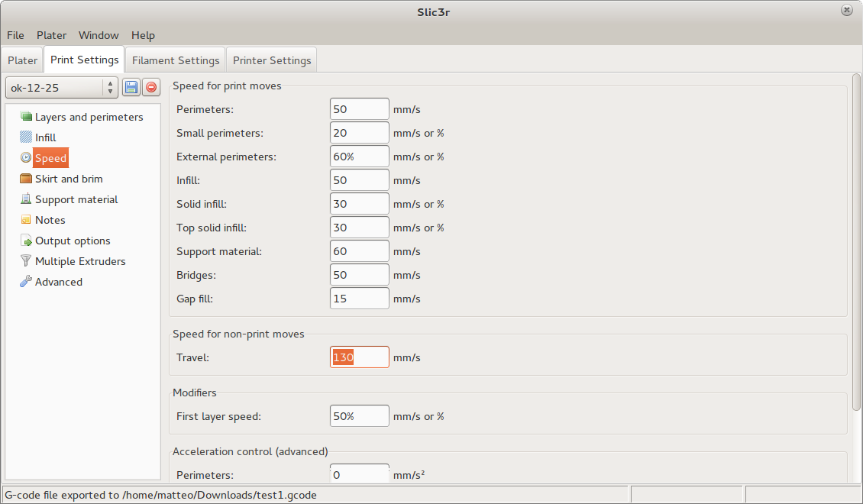
Task: Click the Layers and perimeters icon
Action: pos(26,117)
